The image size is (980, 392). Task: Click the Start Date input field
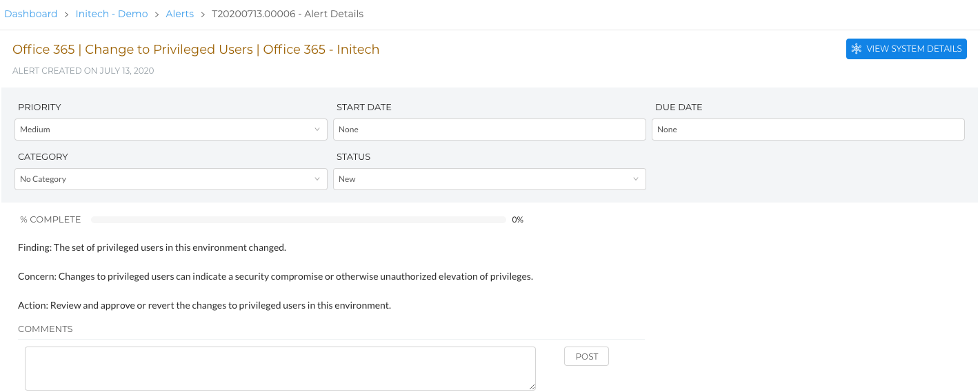(490, 130)
